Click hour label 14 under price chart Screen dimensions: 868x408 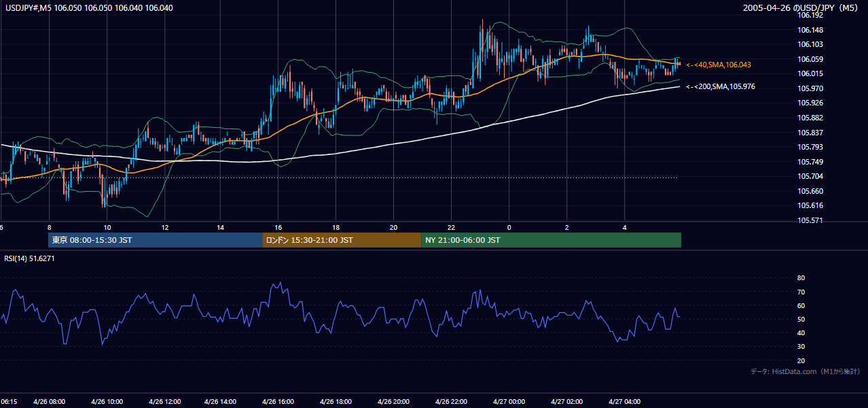tap(221, 227)
